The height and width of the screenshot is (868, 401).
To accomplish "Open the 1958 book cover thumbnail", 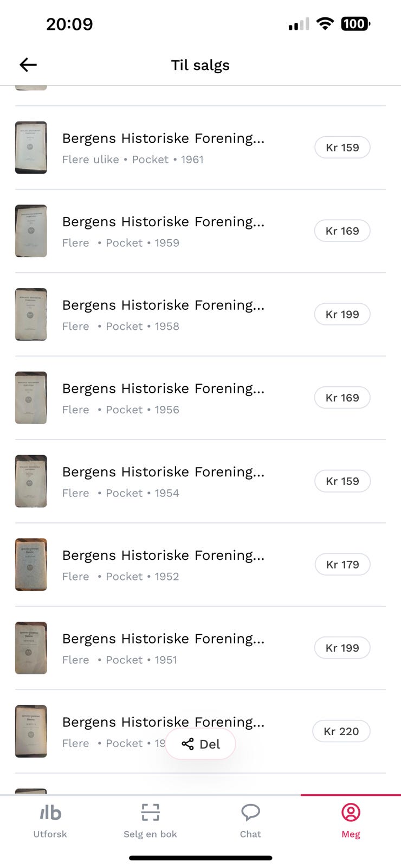I will [x=31, y=315].
